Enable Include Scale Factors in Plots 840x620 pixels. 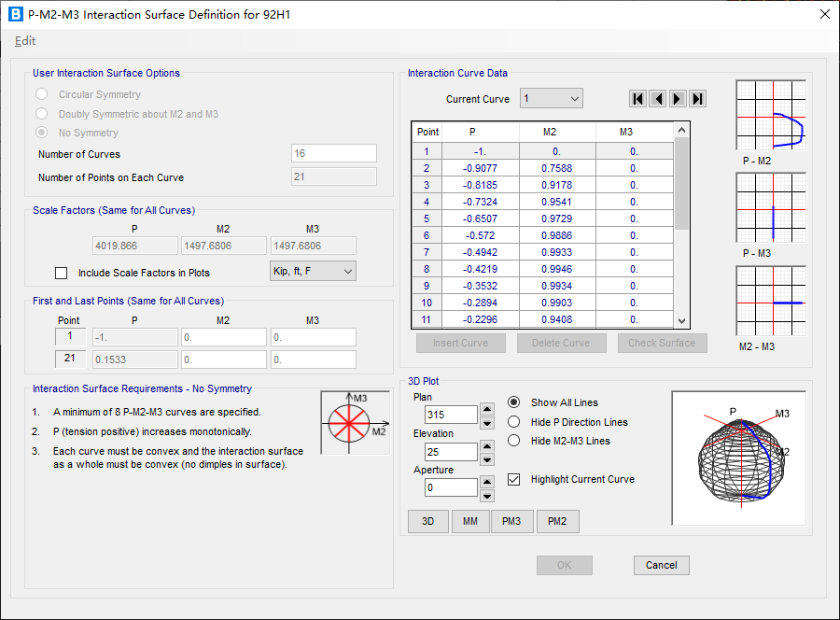(x=61, y=273)
